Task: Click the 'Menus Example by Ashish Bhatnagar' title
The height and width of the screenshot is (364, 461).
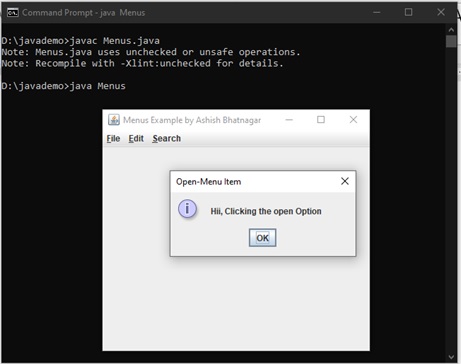Action: click(192, 120)
